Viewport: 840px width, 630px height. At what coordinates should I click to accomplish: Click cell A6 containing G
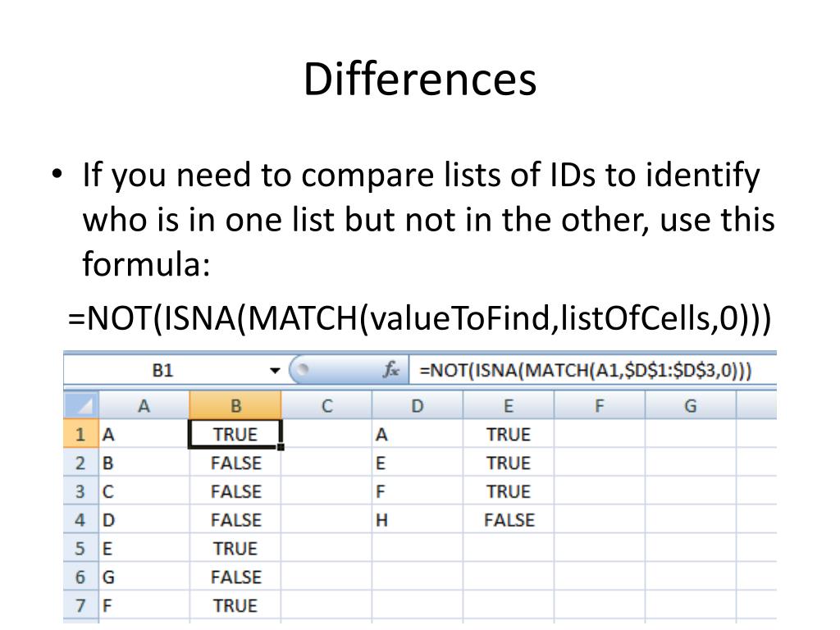point(144,577)
